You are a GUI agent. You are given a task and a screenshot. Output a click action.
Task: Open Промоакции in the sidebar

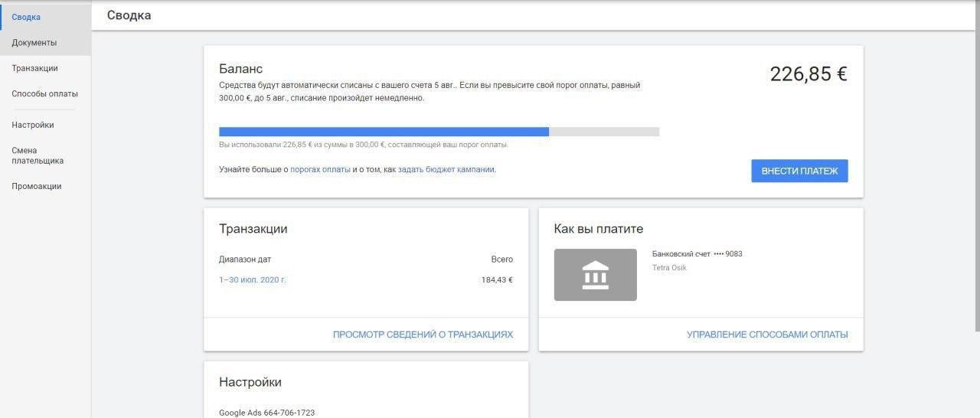pos(46,186)
